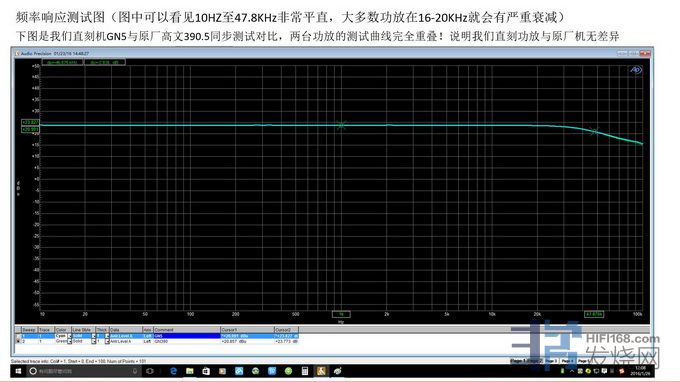Screen dimensions: 680x382
Task: Expand the Solid line style dropdown in row 1
Action: coord(93,336)
